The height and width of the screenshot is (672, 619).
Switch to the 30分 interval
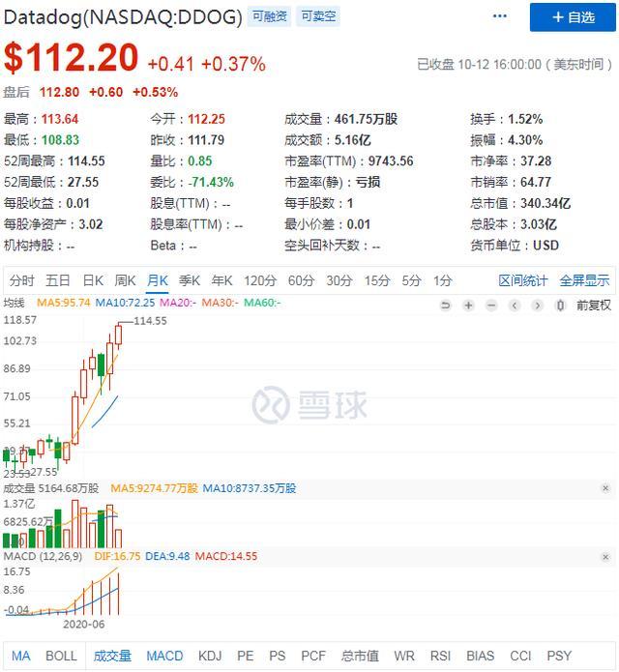[339, 280]
